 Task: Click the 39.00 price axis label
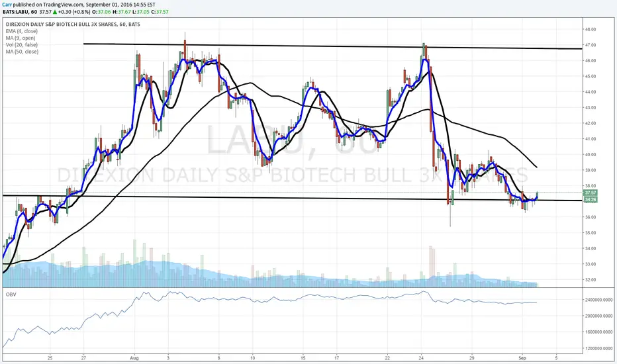[591, 170]
